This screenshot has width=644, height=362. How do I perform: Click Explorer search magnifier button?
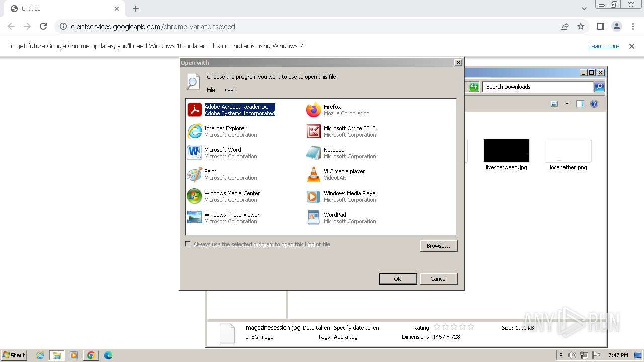(x=599, y=87)
